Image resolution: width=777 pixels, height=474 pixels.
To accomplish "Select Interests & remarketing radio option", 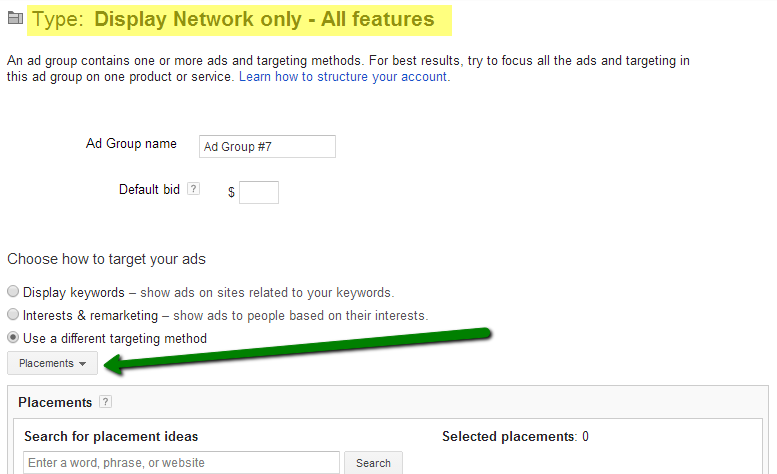I will [13, 314].
